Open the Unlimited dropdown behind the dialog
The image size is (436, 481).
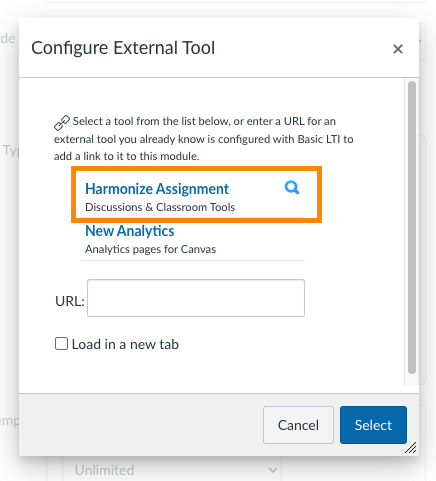[172, 470]
